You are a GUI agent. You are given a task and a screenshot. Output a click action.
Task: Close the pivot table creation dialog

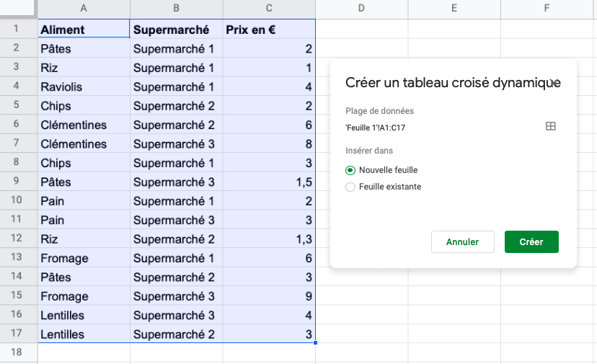(x=554, y=83)
